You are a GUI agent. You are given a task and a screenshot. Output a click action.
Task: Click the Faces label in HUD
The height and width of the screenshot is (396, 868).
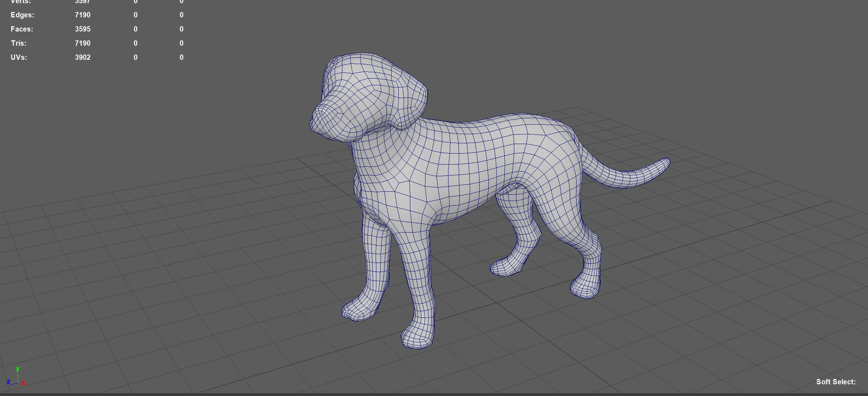point(22,29)
